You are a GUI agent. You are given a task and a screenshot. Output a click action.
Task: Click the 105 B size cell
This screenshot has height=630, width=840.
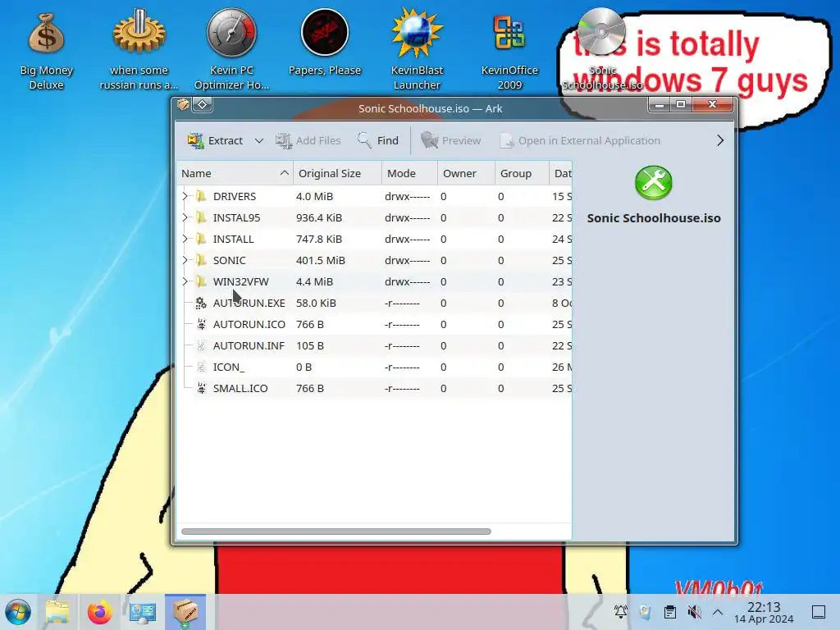309,345
